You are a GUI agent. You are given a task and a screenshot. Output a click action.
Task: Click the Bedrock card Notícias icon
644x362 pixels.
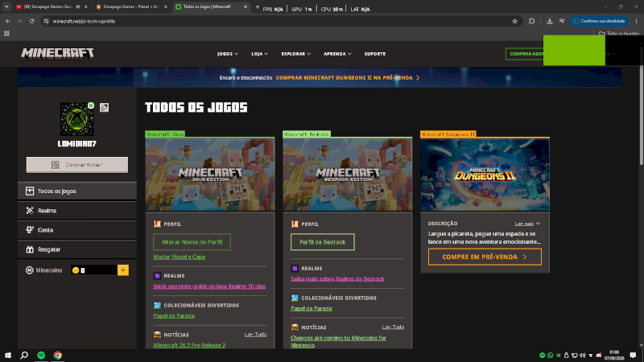(x=295, y=327)
